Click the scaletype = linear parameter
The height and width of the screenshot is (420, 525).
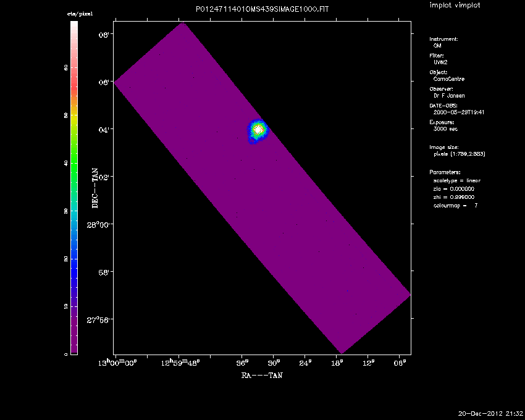click(457, 180)
